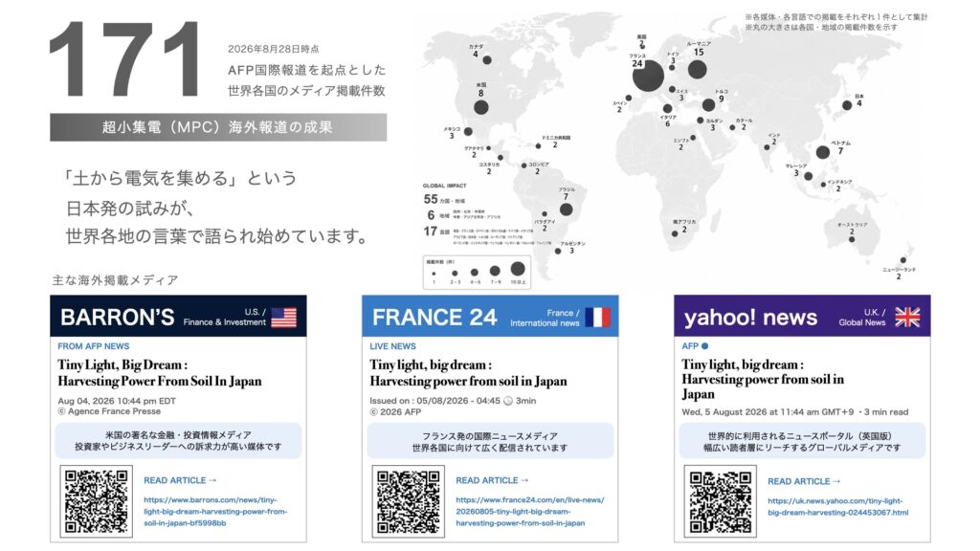Click the smallest dot in the map legend
This screenshot has height=551, width=980.
point(434,274)
